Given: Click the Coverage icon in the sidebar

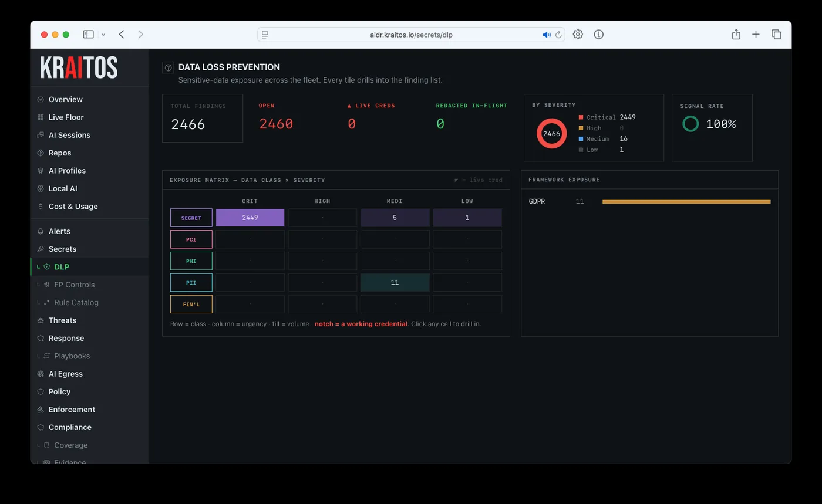Looking at the screenshot, I should 47,445.
